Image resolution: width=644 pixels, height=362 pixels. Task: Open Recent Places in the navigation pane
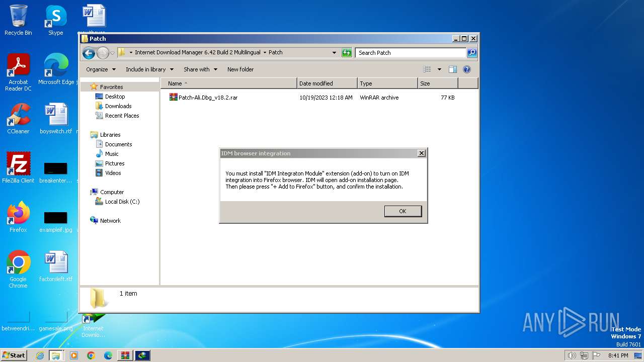(x=122, y=116)
